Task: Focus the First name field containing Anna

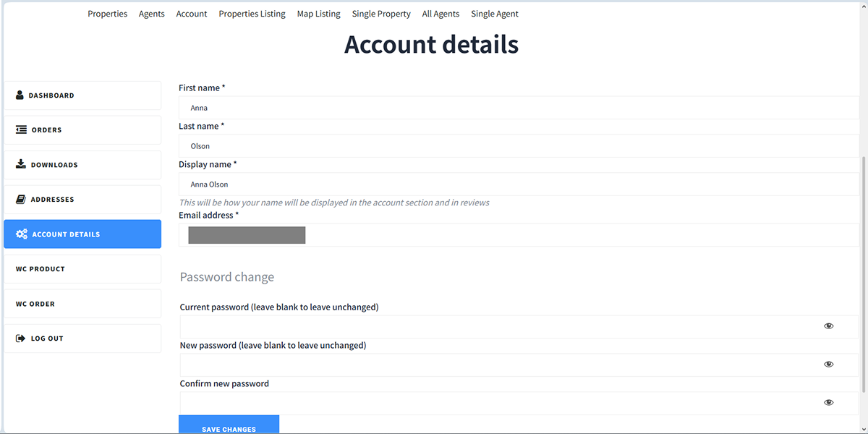Action: pyautogui.click(x=519, y=108)
